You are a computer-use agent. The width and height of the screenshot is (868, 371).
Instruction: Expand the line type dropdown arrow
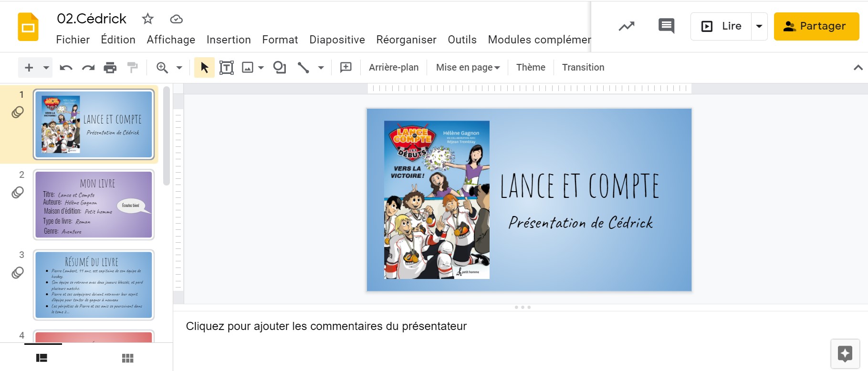pyautogui.click(x=321, y=68)
